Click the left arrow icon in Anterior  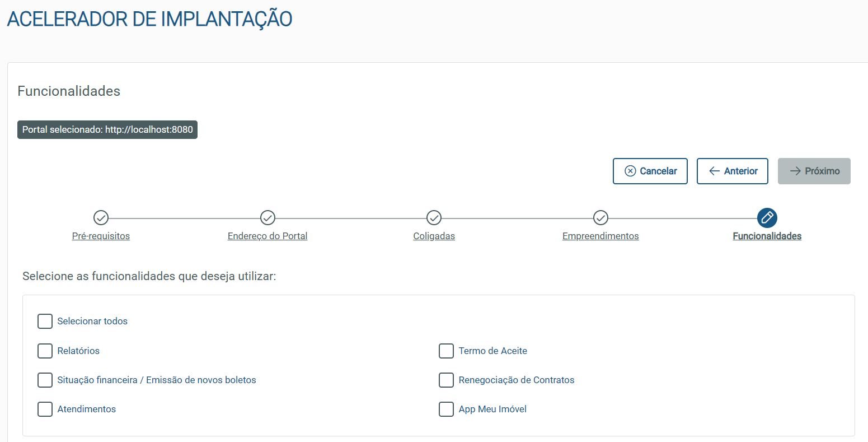714,171
